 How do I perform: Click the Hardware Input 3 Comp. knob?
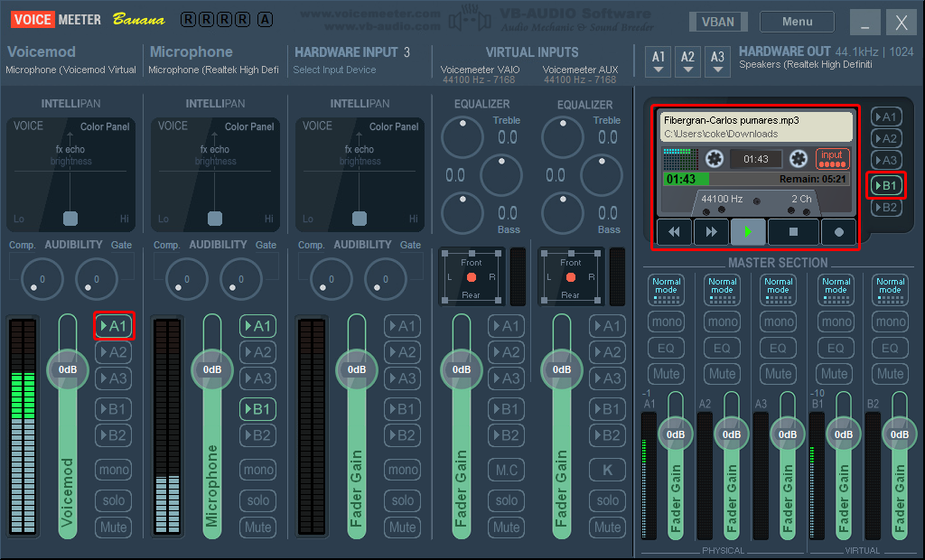point(331,279)
